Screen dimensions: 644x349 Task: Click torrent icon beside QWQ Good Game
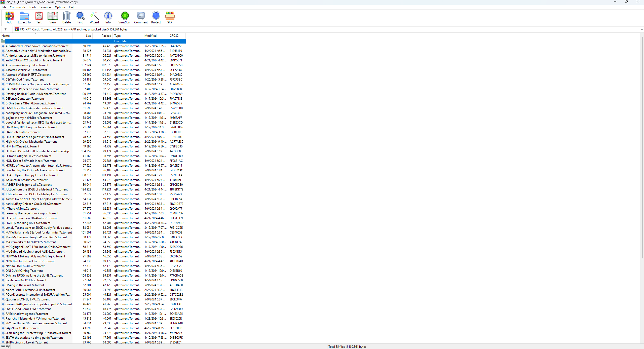tap(3, 309)
